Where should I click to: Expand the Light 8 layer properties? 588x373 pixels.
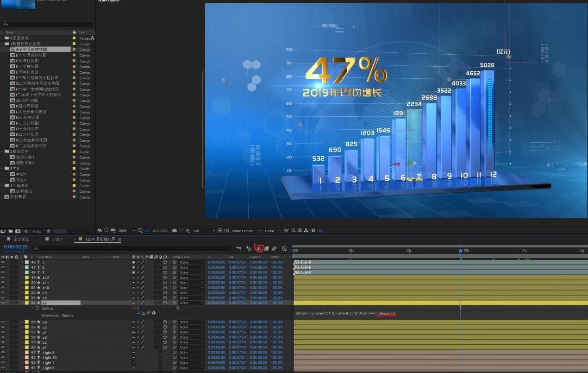22,353
